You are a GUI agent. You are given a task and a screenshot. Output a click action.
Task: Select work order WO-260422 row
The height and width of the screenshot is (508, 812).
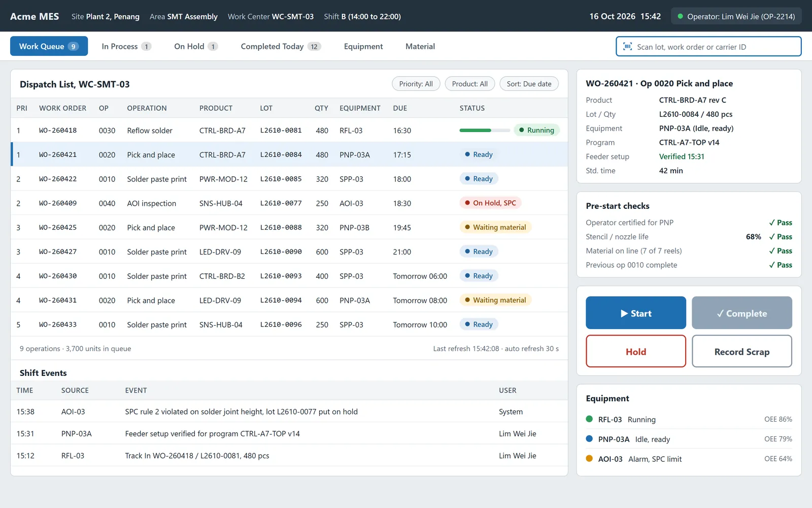289,179
